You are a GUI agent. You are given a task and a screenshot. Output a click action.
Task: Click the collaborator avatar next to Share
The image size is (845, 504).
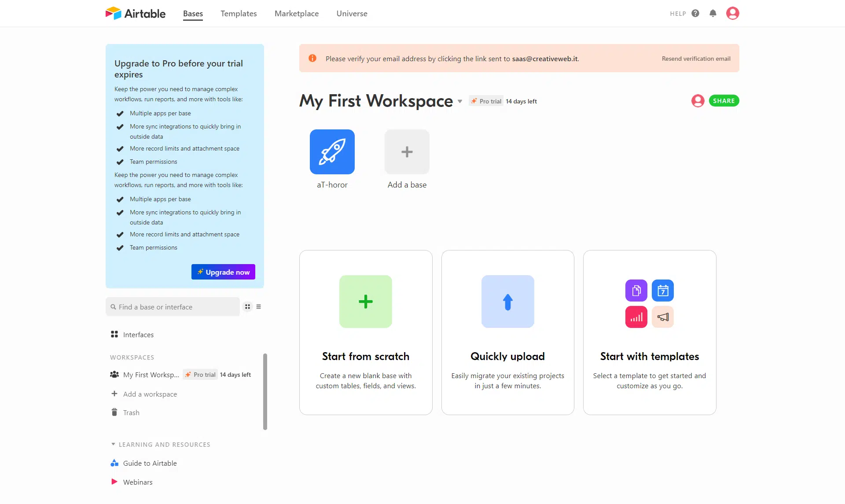[698, 101]
